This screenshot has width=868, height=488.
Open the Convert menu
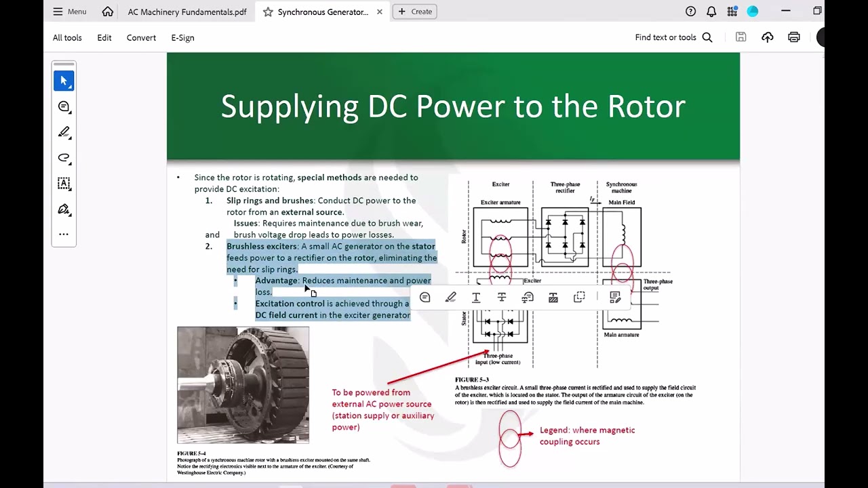click(x=141, y=38)
